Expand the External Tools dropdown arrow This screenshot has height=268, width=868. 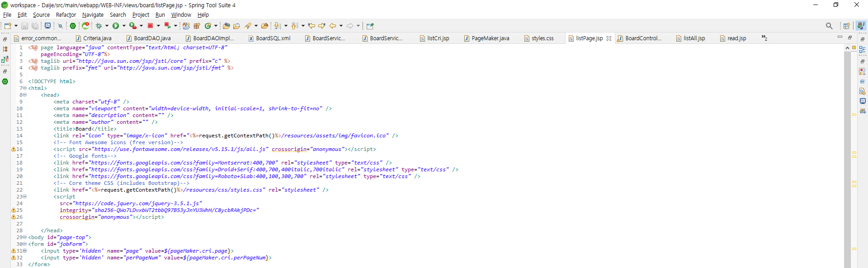point(141,26)
